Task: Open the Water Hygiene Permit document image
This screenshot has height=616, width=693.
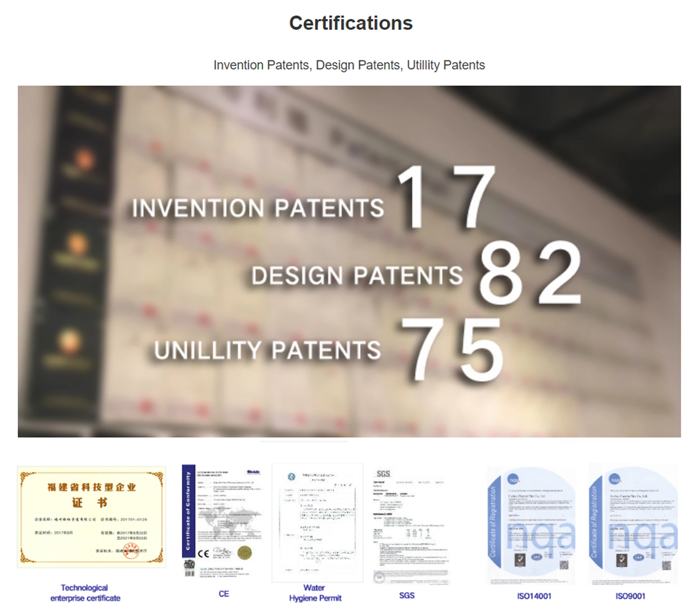Action: 317,522
